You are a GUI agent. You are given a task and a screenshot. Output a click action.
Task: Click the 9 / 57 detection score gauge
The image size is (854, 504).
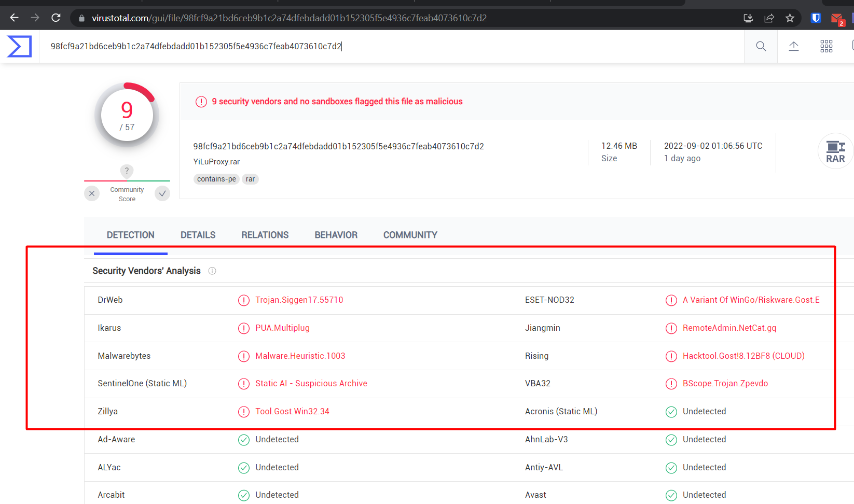(x=127, y=115)
